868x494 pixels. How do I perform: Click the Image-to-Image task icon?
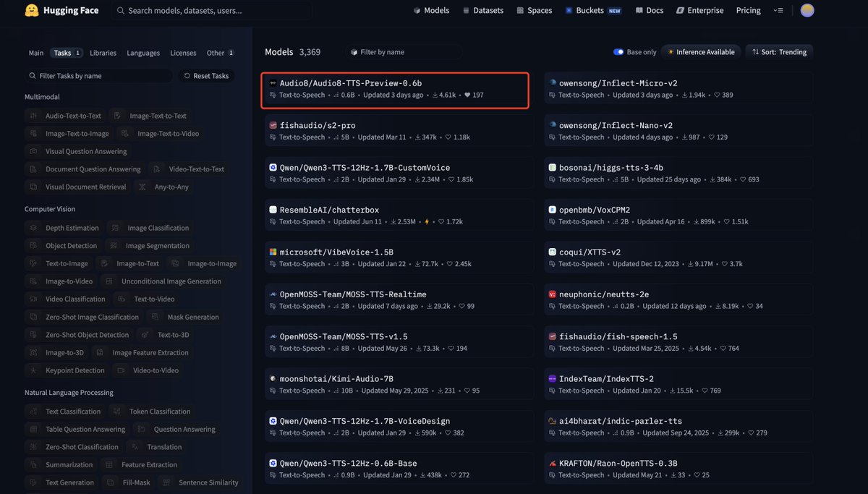pos(175,264)
